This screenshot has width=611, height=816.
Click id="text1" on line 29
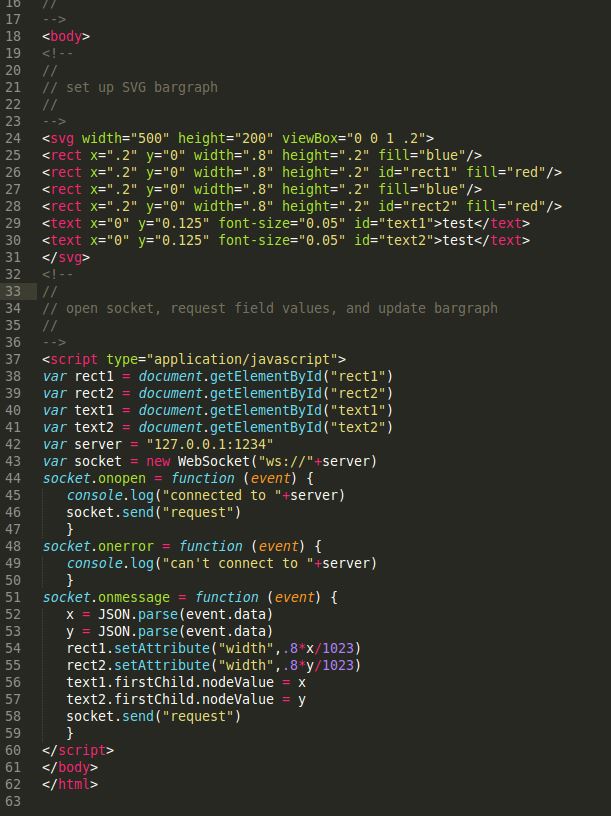click(x=394, y=223)
